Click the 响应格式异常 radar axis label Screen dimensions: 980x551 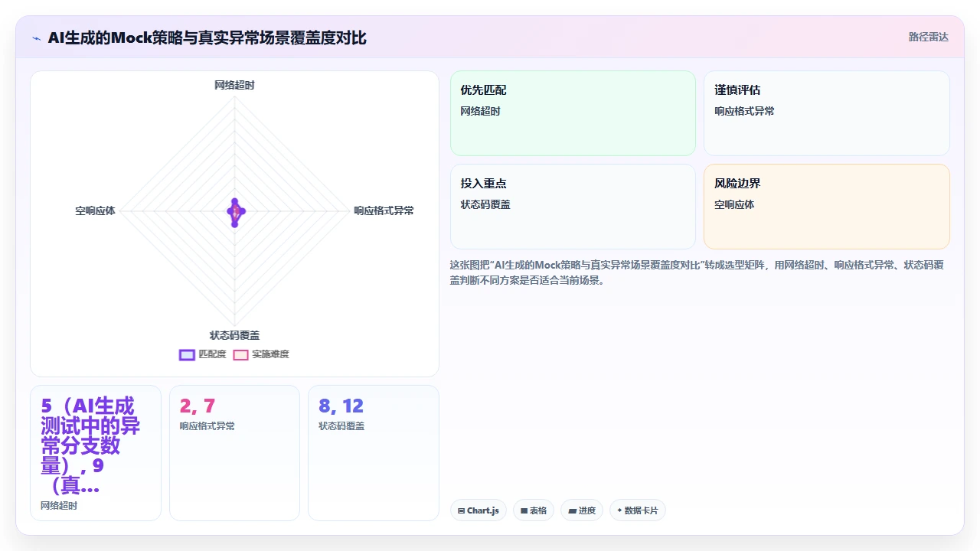pos(384,210)
